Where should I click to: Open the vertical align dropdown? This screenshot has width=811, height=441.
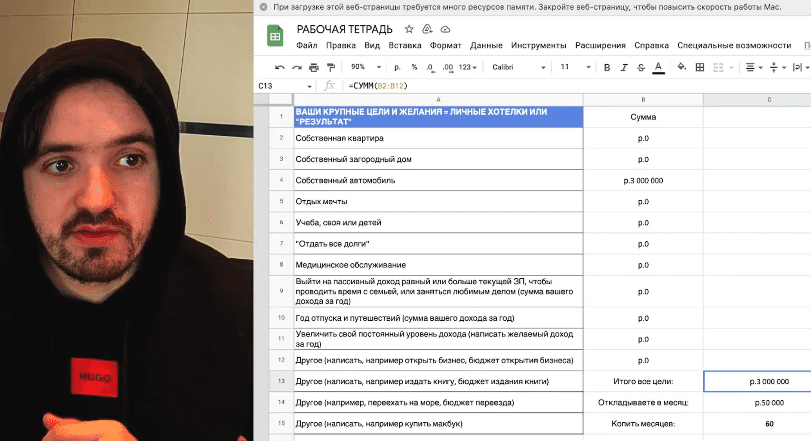[778, 67]
